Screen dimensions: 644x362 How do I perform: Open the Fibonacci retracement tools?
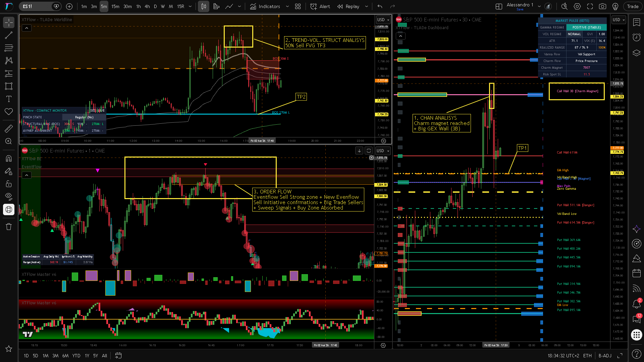click(x=9, y=48)
